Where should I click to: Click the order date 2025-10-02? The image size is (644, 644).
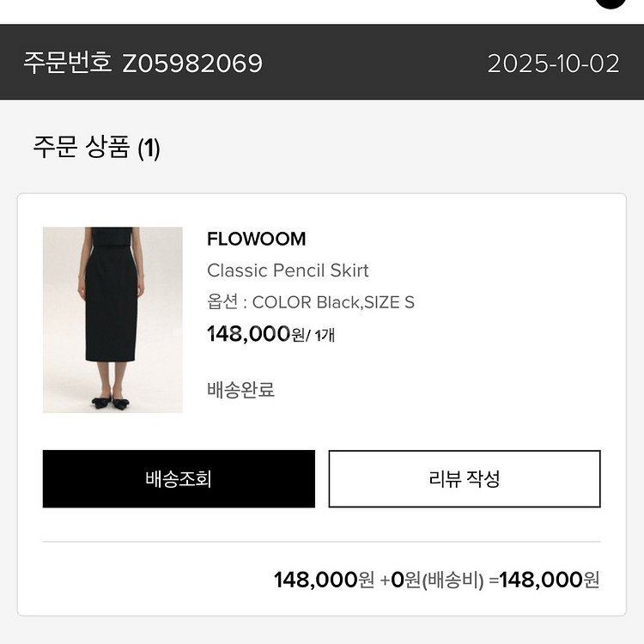tap(553, 64)
